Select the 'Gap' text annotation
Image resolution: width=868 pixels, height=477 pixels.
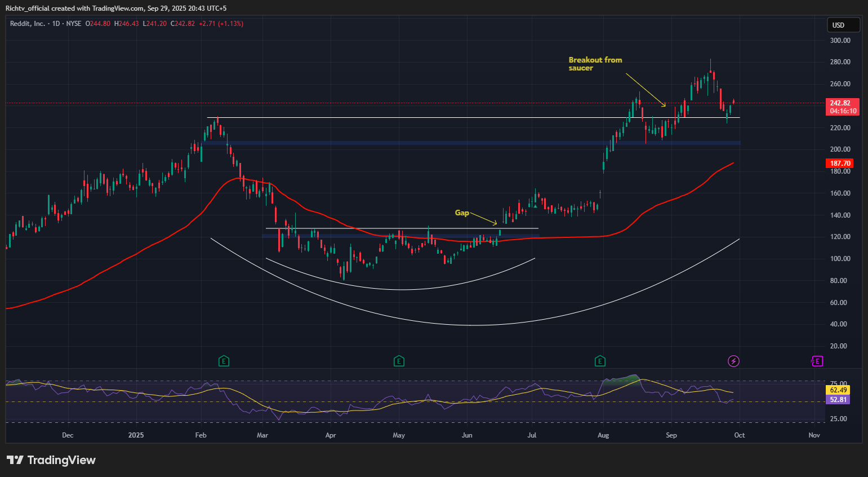(x=462, y=213)
